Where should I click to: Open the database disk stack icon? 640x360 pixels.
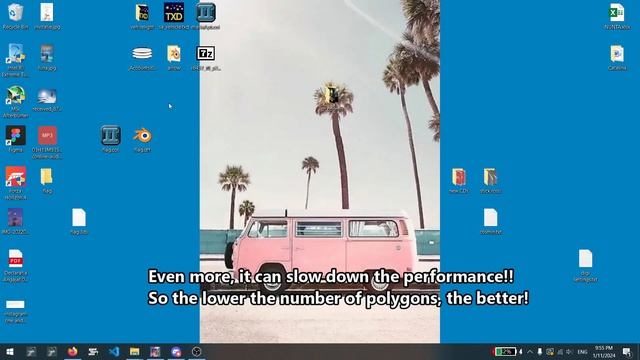pos(142,53)
